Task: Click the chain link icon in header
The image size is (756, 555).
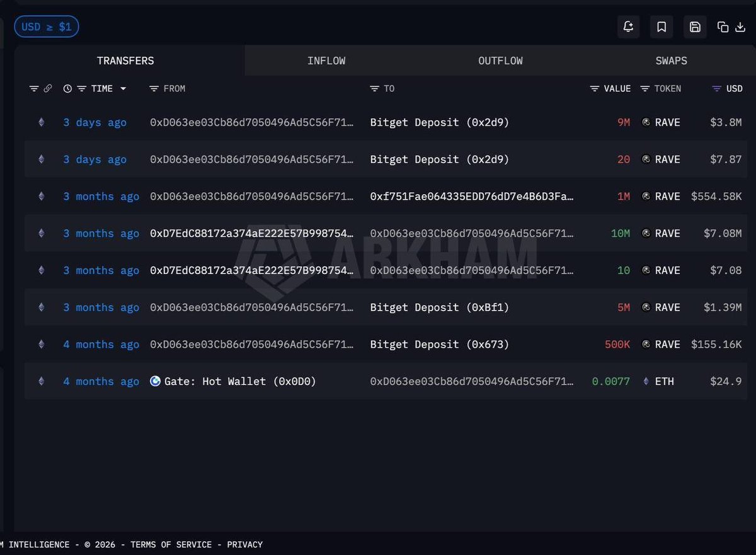Action: pos(48,89)
